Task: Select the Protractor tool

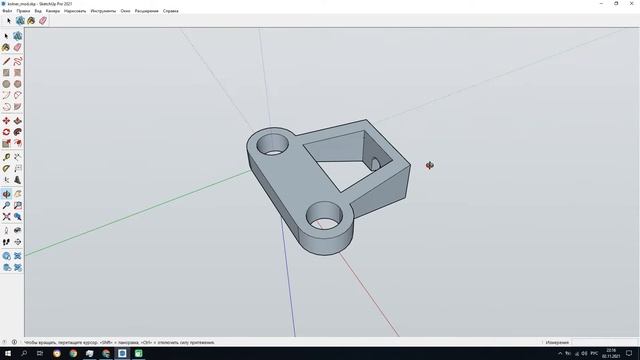Action: tap(6, 169)
